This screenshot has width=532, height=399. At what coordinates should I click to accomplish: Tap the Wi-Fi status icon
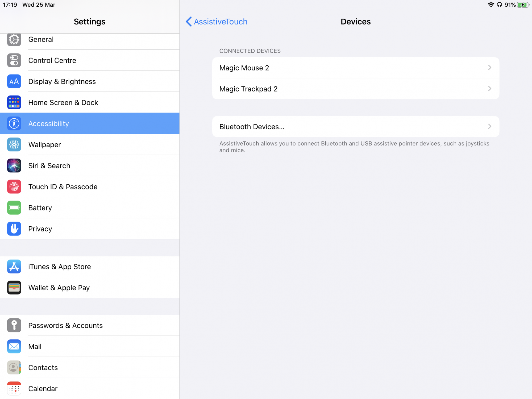click(491, 5)
